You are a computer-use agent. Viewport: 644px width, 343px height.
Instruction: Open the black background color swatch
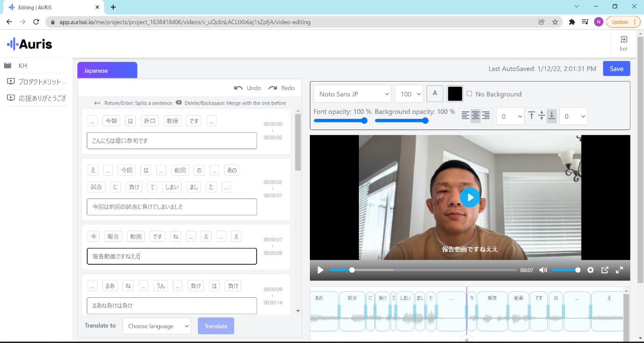tap(455, 94)
